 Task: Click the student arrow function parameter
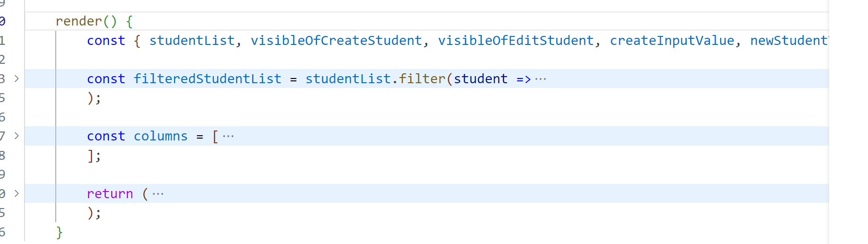pyautogui.click(x=480, y=79)
